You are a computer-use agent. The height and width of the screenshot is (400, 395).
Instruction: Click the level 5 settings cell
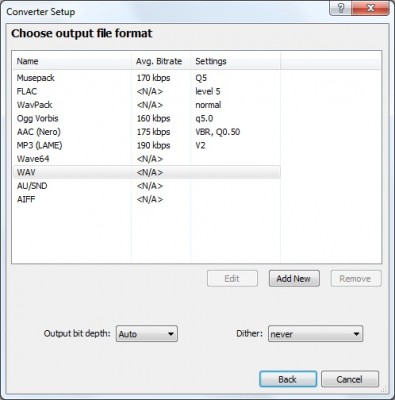208,91
